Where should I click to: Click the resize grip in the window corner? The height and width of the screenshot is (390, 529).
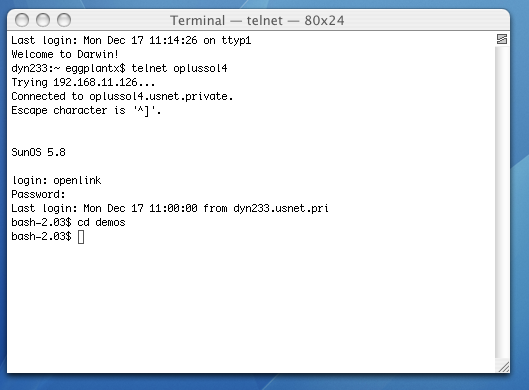503,366
